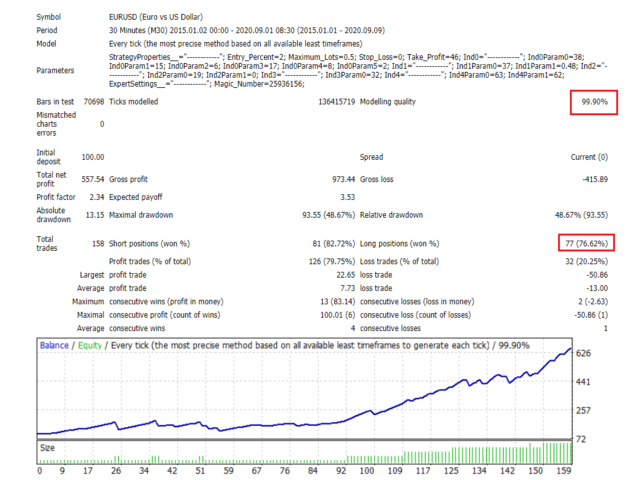Click the 159 x-axis trade number
This screenshot has width=640, height=480.
(564, 471)
